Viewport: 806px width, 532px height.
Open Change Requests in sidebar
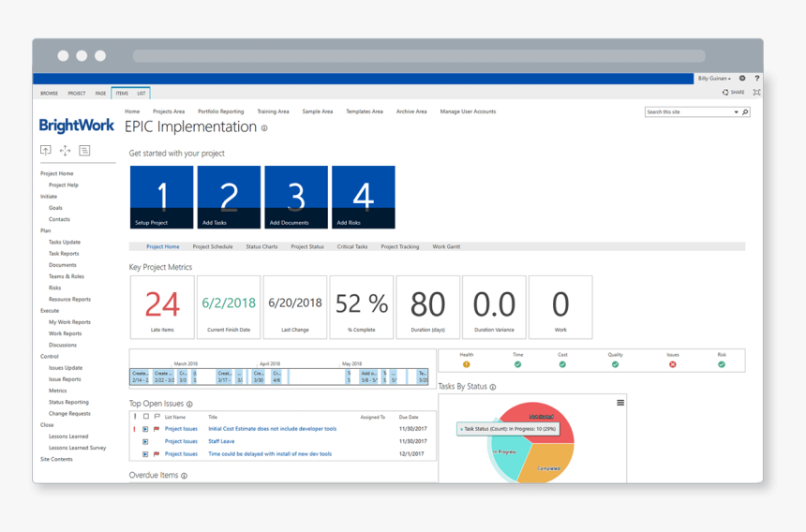(x=69, y=413)
